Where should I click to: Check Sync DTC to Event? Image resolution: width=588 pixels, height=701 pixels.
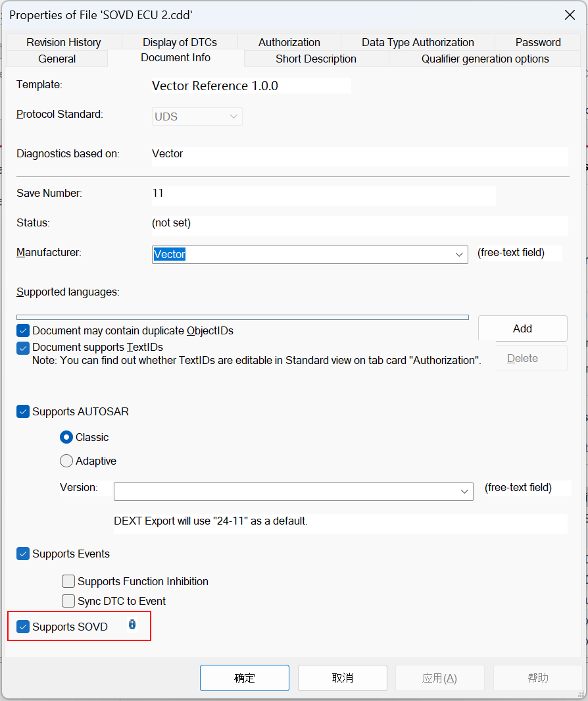point(68,601)
